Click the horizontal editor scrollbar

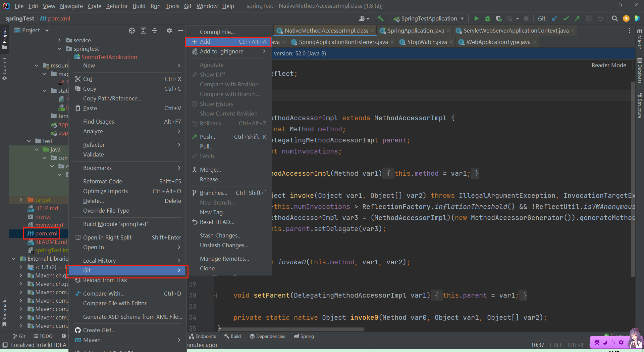292,329
